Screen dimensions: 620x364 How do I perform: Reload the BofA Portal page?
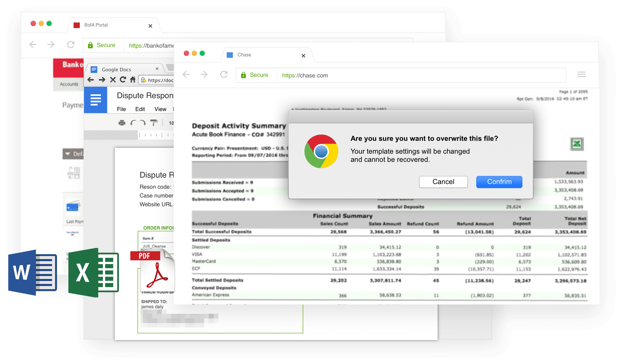point(71,44)
